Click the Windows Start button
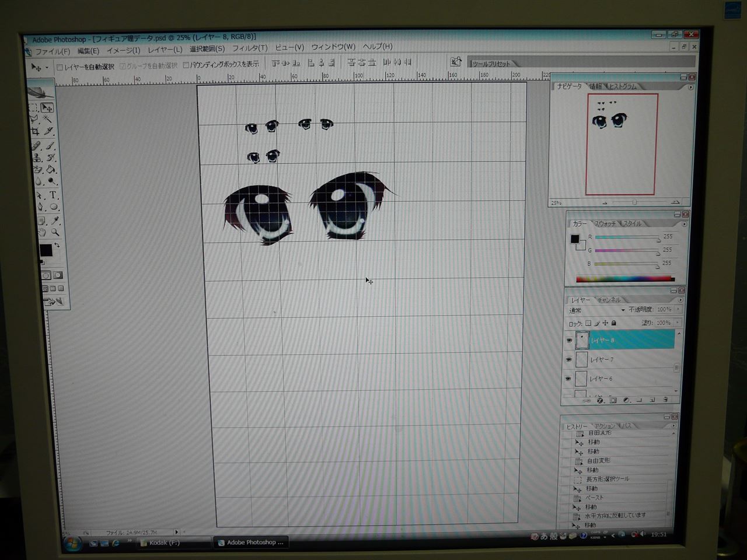The image size is (747, 560). [x=72, y=545]
